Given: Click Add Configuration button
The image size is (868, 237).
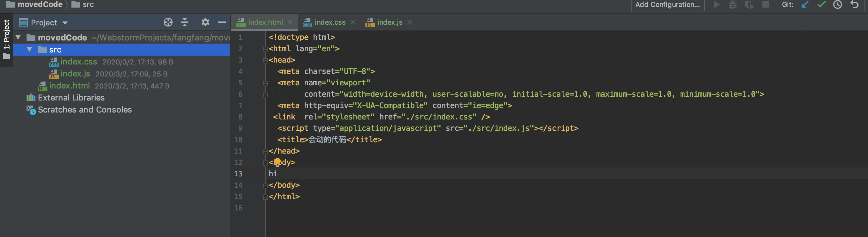Looking at the screenshot, I should pyautogui.click(x=667, y=5).
